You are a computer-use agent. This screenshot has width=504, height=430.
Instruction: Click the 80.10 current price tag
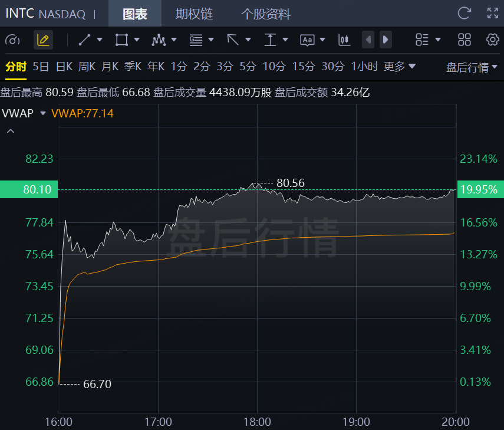click(x=29, y=189)
